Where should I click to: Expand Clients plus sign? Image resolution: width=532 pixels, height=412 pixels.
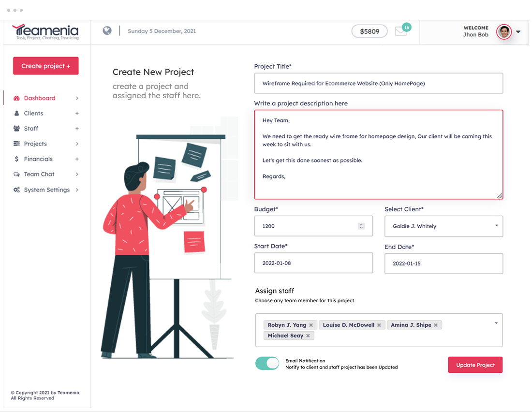point(77,113)
